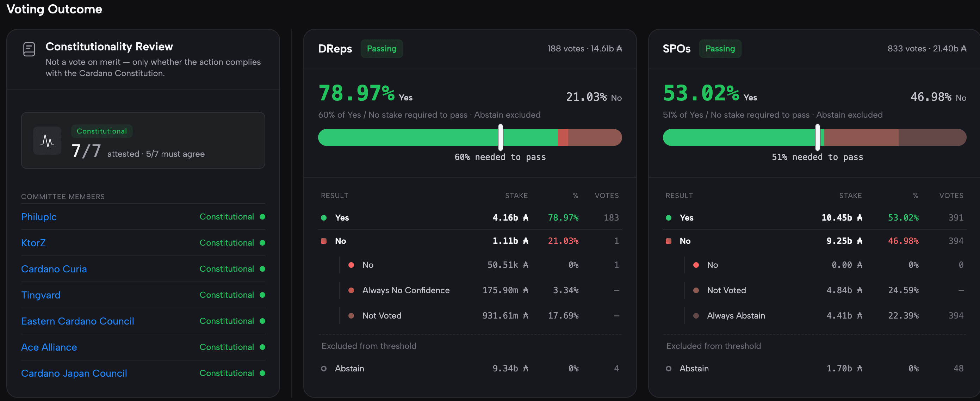
Task: Click the DReps Passing status badge
Action: tap(382, 49)
